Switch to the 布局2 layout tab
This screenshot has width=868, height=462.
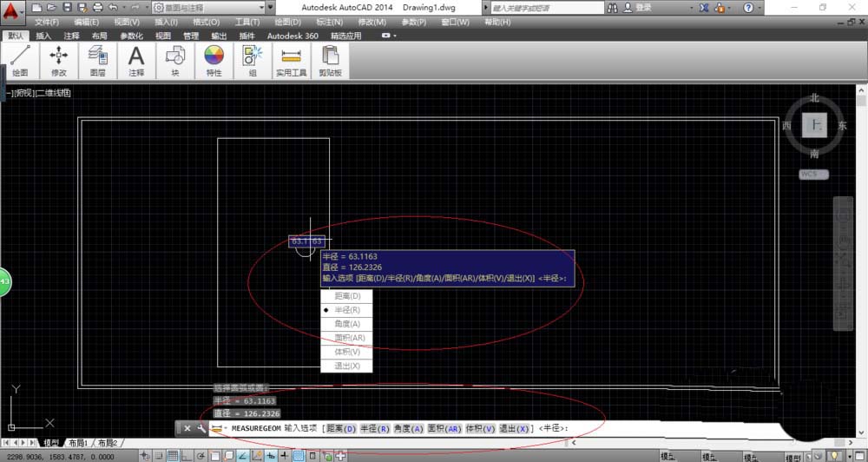coord(108,443)
